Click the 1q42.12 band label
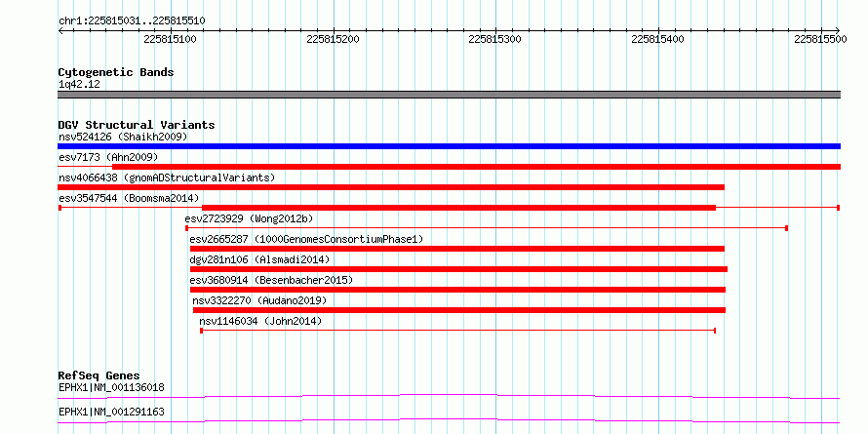The width and height of the screenshot is (868, 434). pos(79,84)
